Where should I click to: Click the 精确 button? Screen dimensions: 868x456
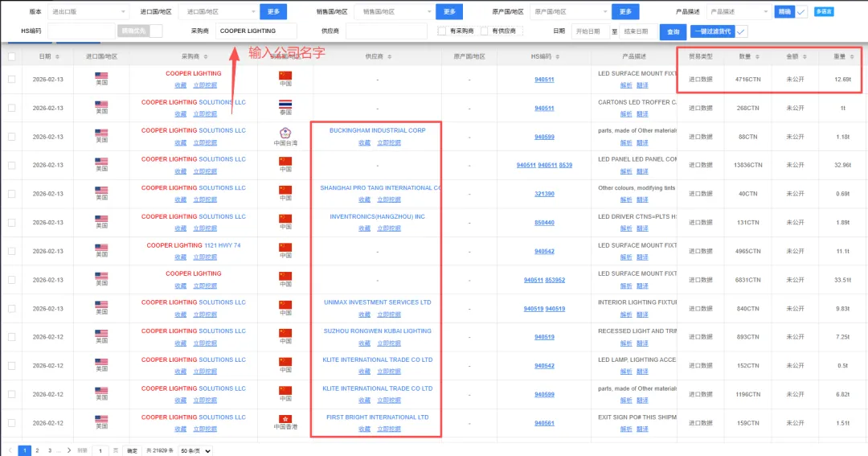(x=784, y=11)
